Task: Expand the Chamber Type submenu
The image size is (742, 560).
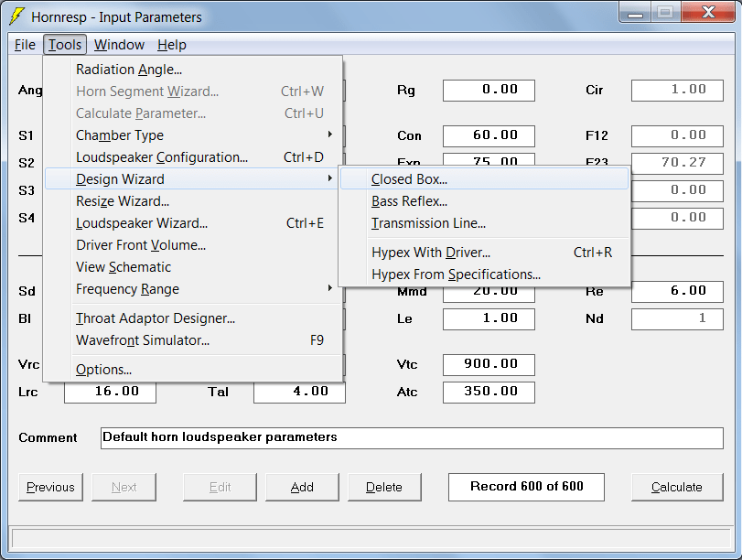Action: 193,135
